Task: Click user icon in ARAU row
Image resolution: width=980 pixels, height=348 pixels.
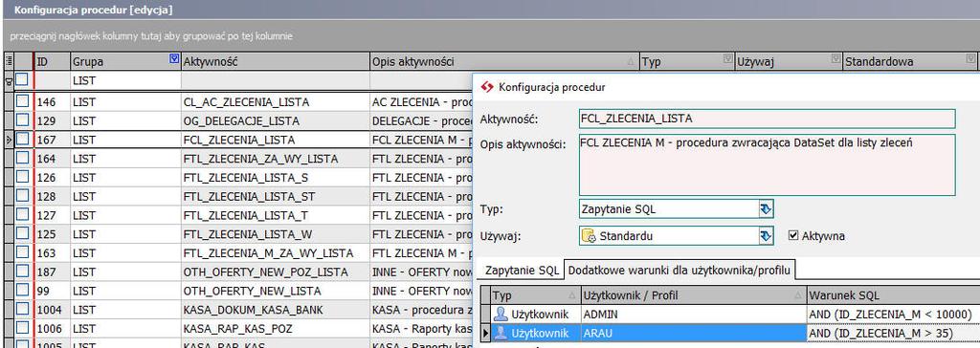Action: [500, 334]
